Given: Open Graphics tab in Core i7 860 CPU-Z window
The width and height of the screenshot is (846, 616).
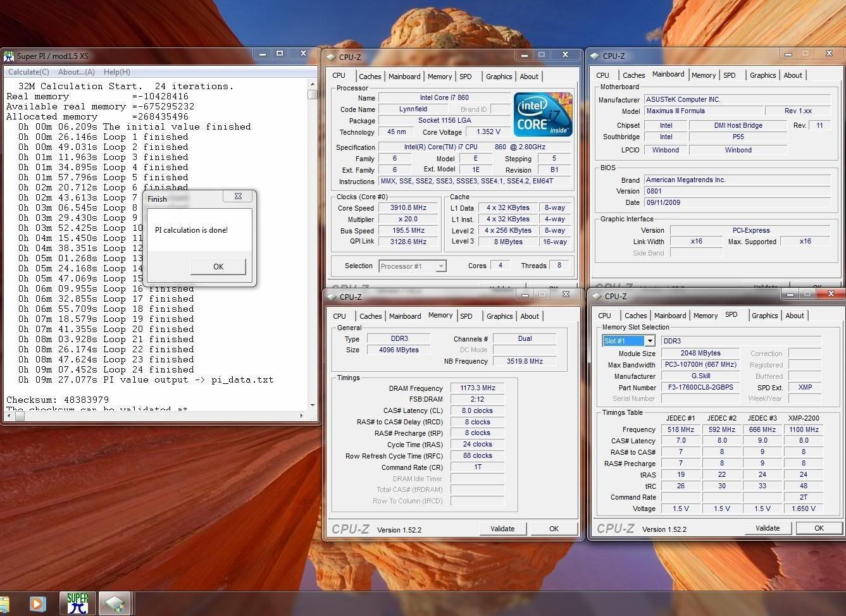Looking at the screenshot, I should point(499,77).
